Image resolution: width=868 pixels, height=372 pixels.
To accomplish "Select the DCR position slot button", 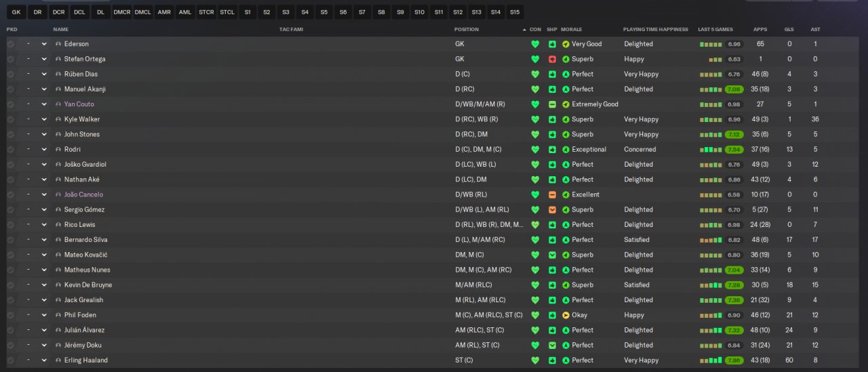I will [x=58, y=12].
